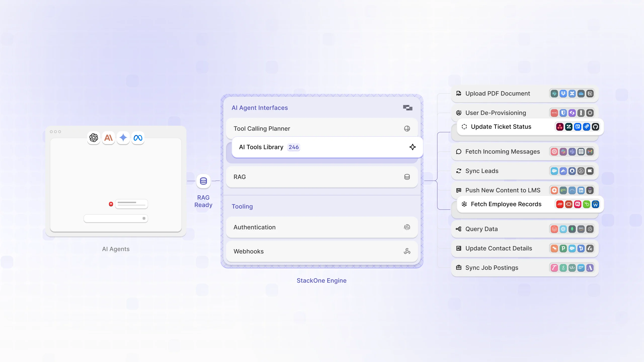Image resolution: width=644 pixels, height=362 pixels.
Task: Click the fingerprint icon beside Authentication
Action: tap(407, 227)
